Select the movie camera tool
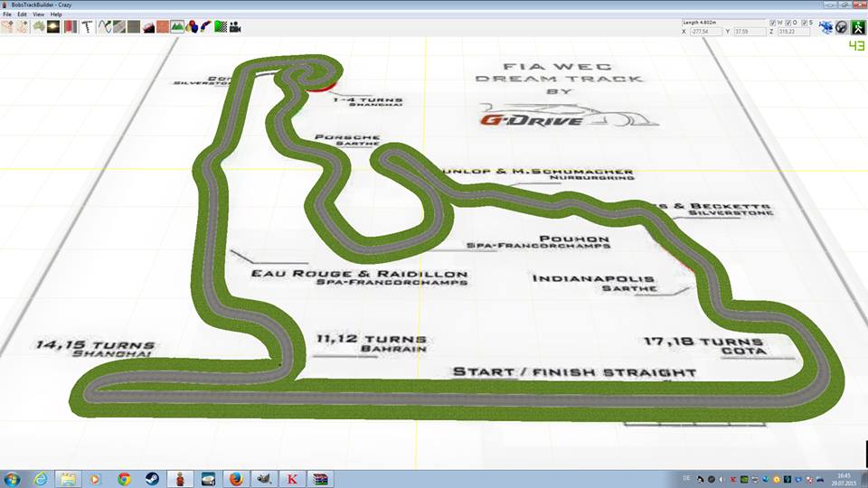 pos(235,26)
